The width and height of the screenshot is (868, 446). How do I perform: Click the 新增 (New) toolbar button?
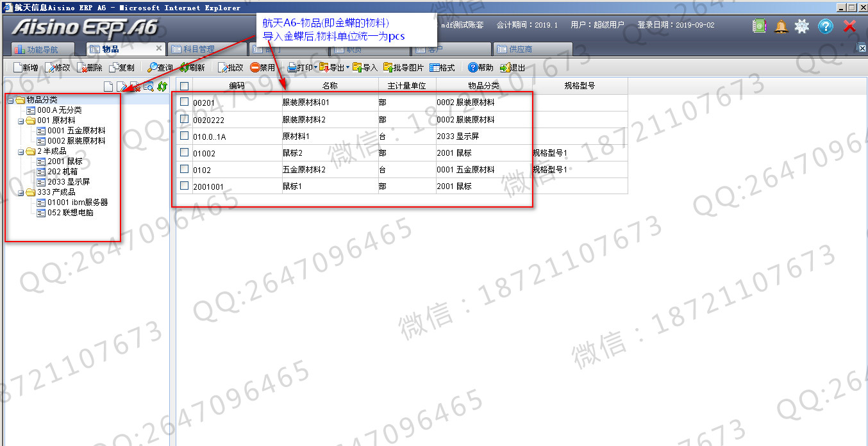[26, 67]
